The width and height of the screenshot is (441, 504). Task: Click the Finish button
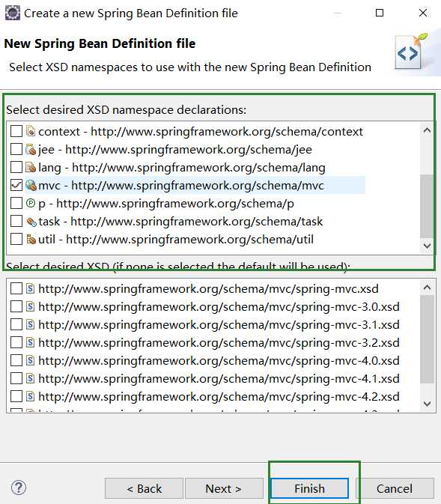pyautogui.click(x=309, y=488)
